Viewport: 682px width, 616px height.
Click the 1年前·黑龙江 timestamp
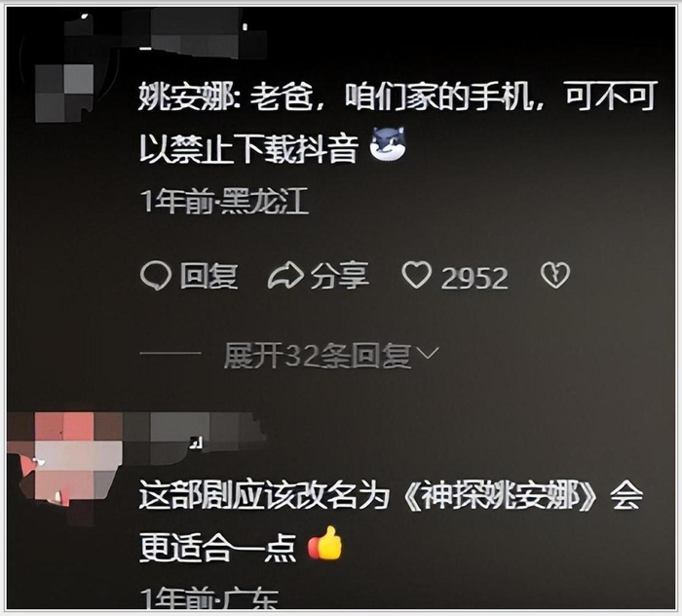(x=224, y=201)
